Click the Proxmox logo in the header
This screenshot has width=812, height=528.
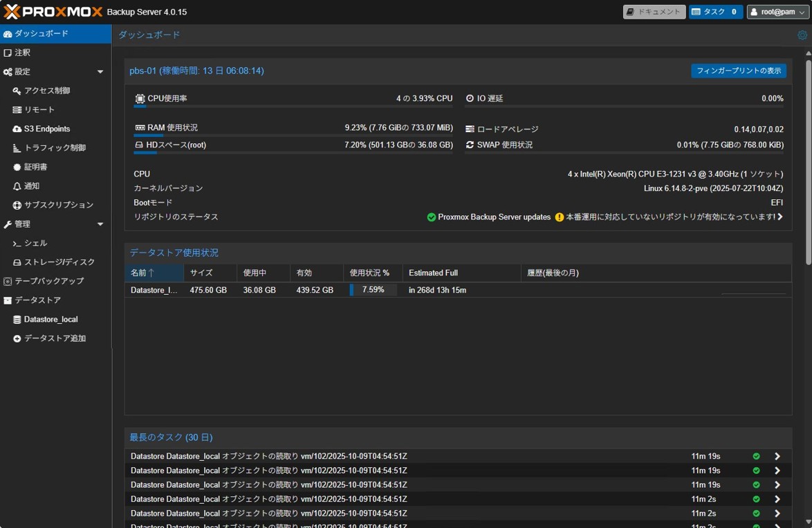point(53,12)
